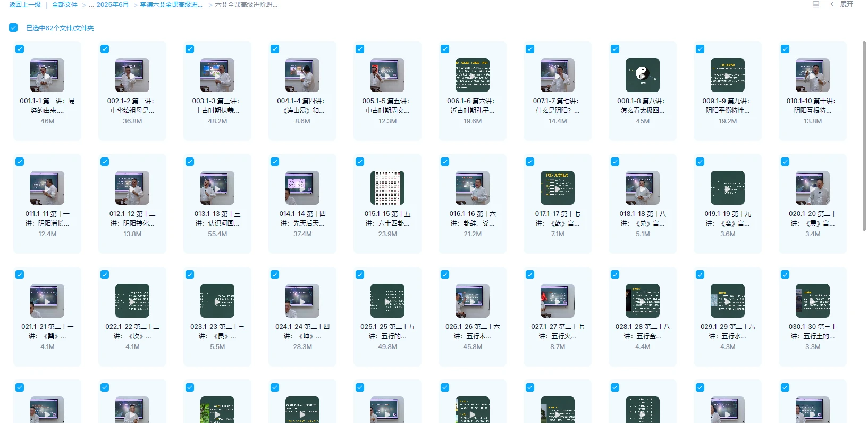
Task: Open video 015.1-15 六十四卦 thumbnail
Action: [387, 188]
